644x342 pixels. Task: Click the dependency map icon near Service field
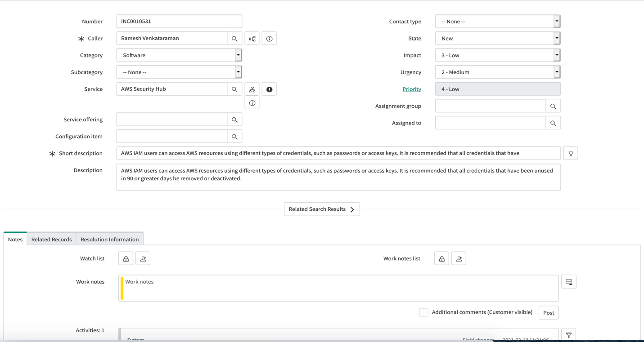[252, 89]
